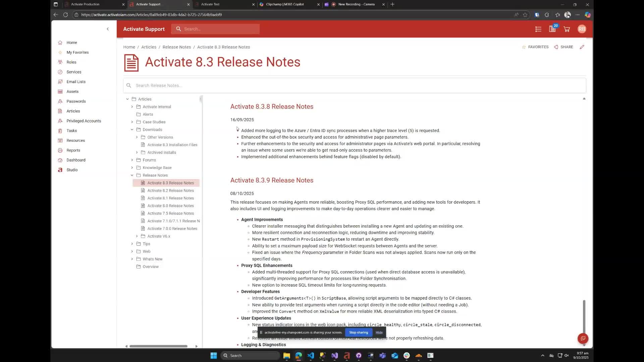Open Tasks in the sidebar
The height and width of the screenshot is (362, 644).
[71, 131]
